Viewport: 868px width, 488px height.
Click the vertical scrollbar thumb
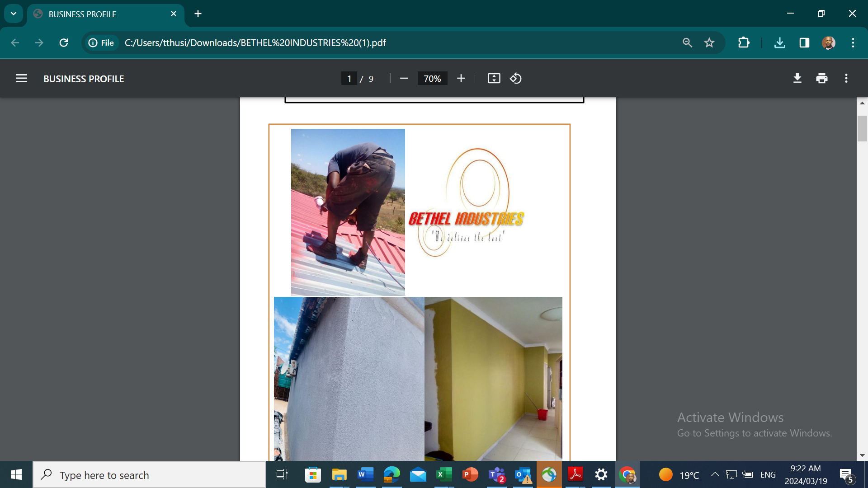[862, 129]
